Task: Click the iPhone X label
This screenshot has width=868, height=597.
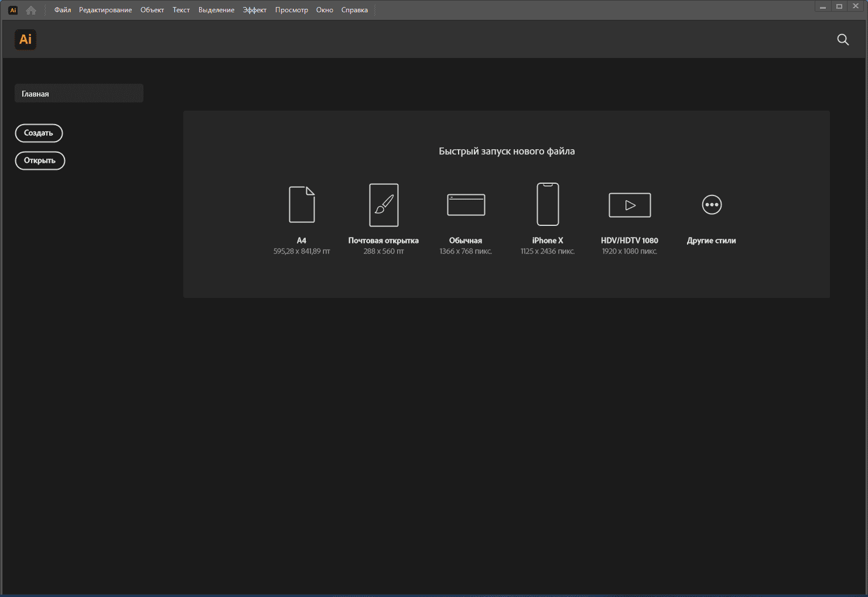Action: 548,241
